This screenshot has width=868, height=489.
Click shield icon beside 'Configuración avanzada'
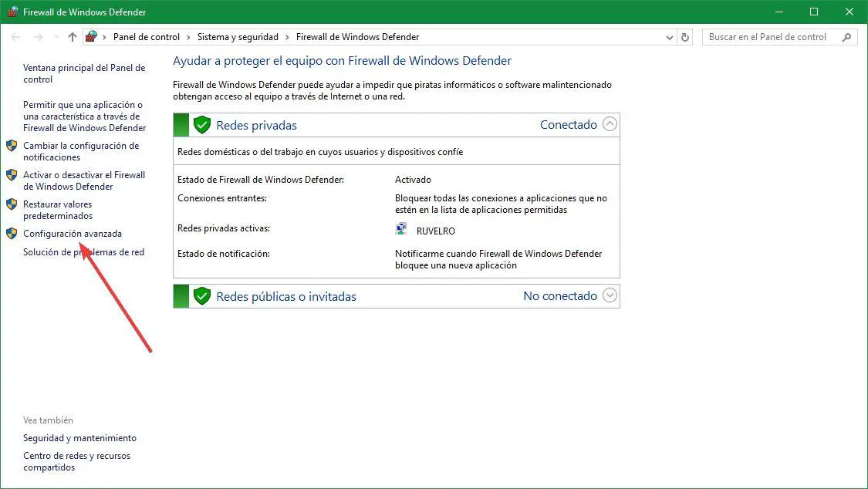click(12, 234)
